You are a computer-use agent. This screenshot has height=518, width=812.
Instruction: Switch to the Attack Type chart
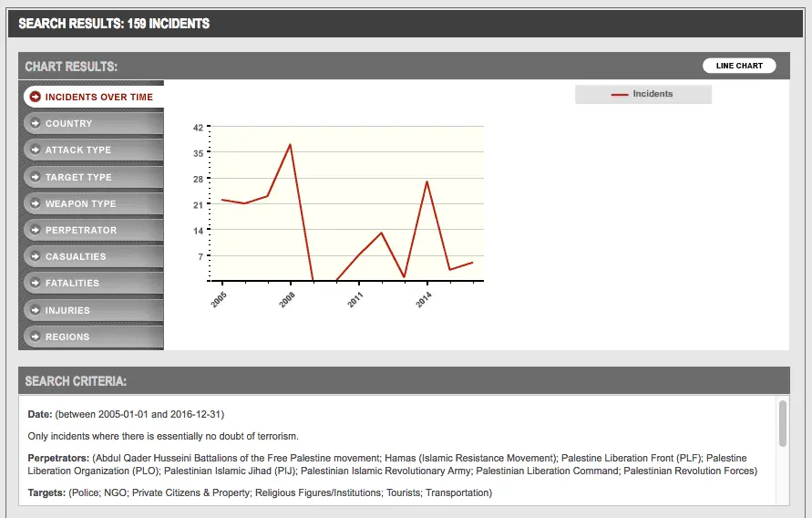click(x=94, y=150)
